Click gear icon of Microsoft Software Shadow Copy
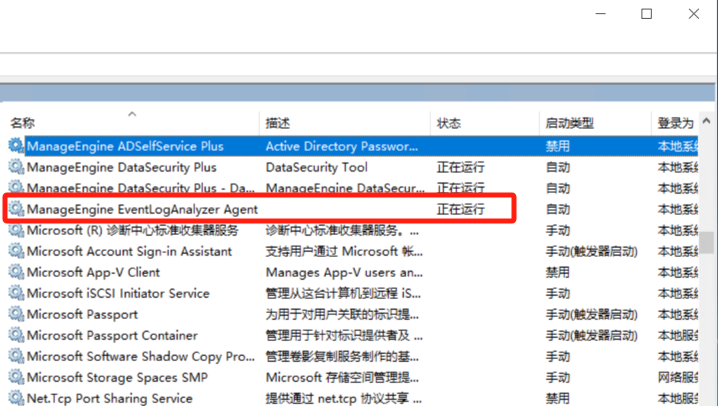718x406 pixels. [16, 356]
